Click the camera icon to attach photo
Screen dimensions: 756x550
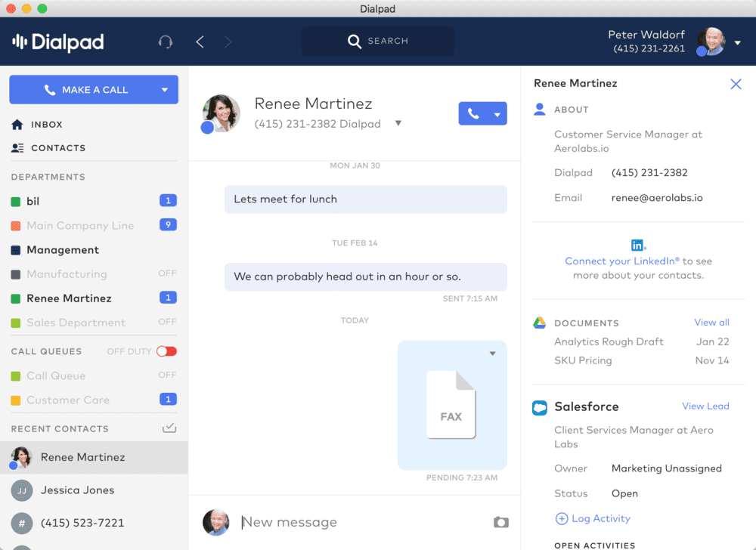(x=500, y=522)
